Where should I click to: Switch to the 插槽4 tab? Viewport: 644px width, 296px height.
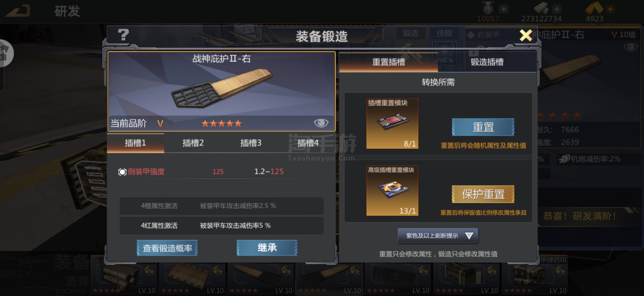(308, 143)
